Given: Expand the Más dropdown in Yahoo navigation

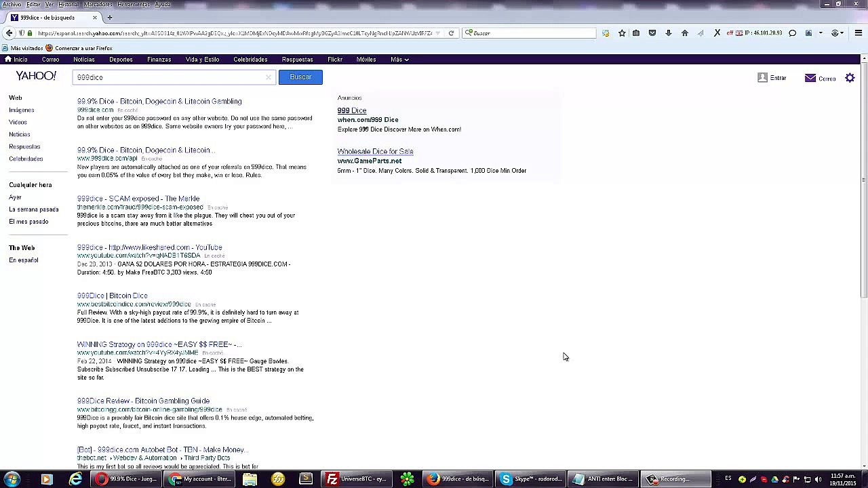Looking at the screenshot, I should coord(399,60).
